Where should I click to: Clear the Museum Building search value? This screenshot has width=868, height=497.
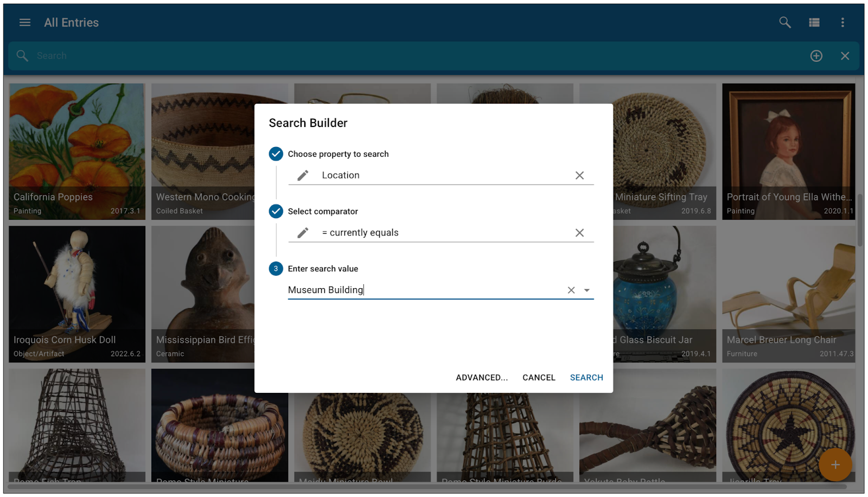click(571, 290)
